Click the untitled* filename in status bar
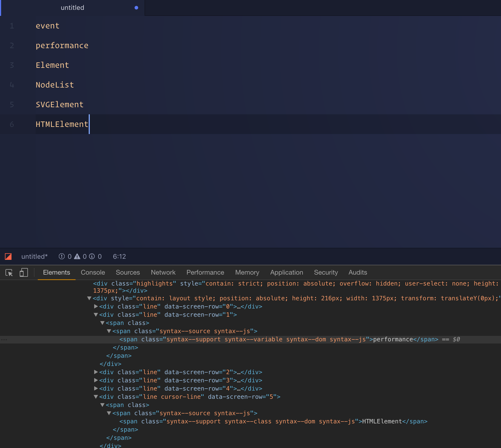 (x=34, y=257)
